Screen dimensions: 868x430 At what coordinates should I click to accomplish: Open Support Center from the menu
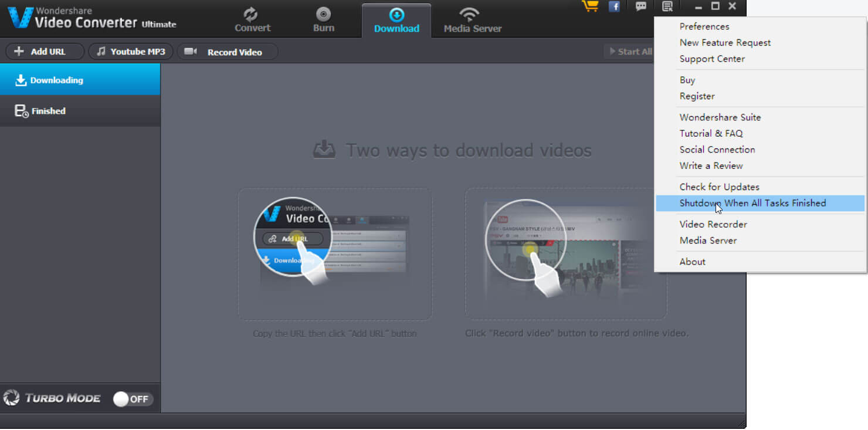(760, 59)
